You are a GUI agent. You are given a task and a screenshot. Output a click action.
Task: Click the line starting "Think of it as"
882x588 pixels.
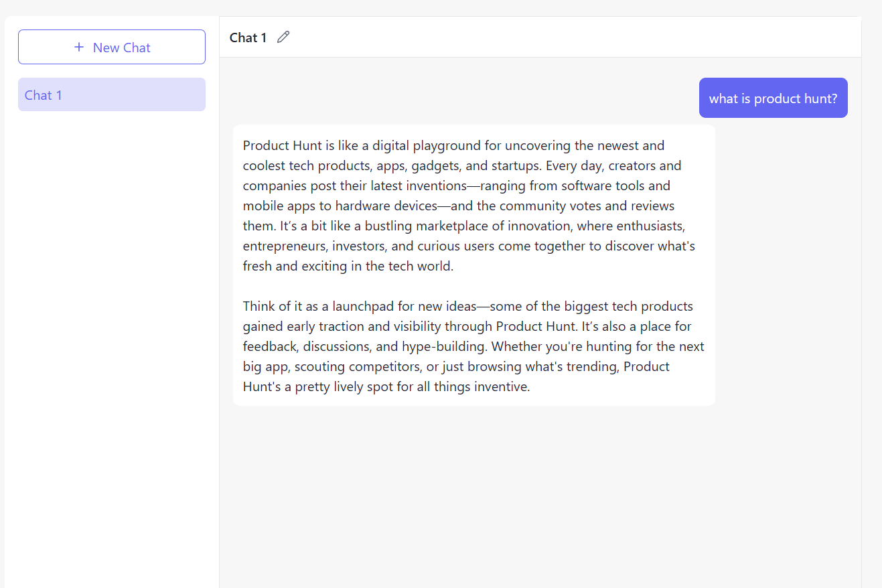click(x=467, y=306)
